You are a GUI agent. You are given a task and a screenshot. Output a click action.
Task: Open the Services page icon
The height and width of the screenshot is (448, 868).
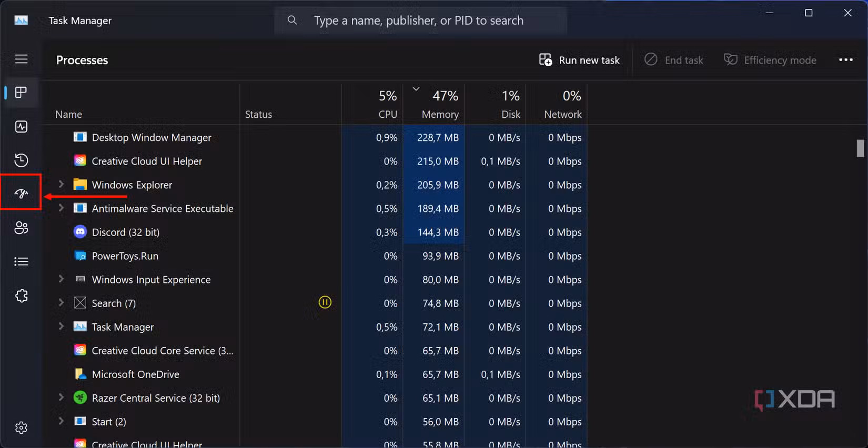(x=21, y=296)
